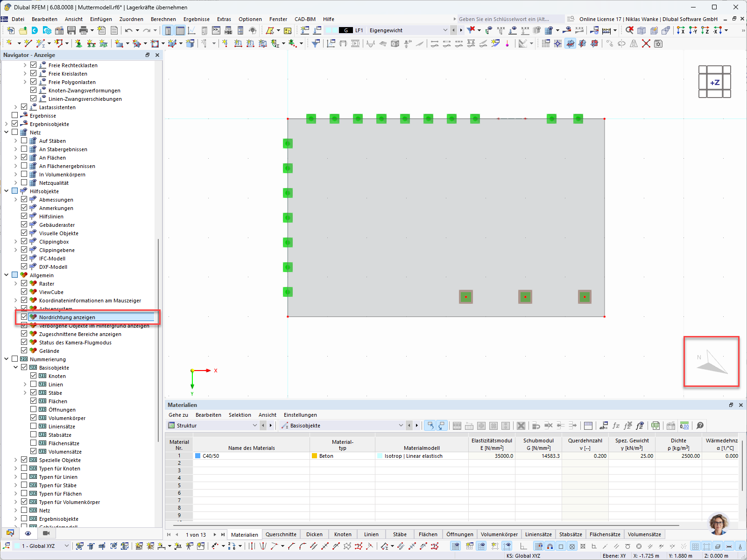Image resolution: width=747 pixels, height=560 pixels.
Task: Go to next table page arrow
Action: pos(215,535)
